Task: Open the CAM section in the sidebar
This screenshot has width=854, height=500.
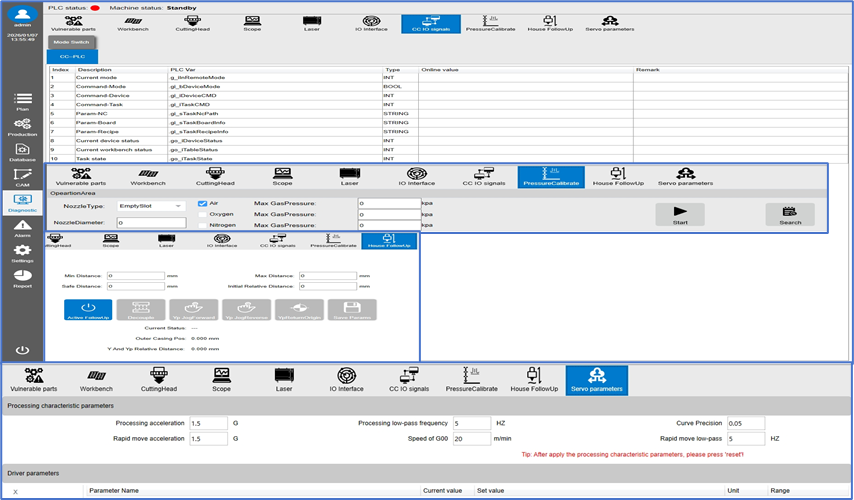Action: pyautogui.click(x=22, y=178)
